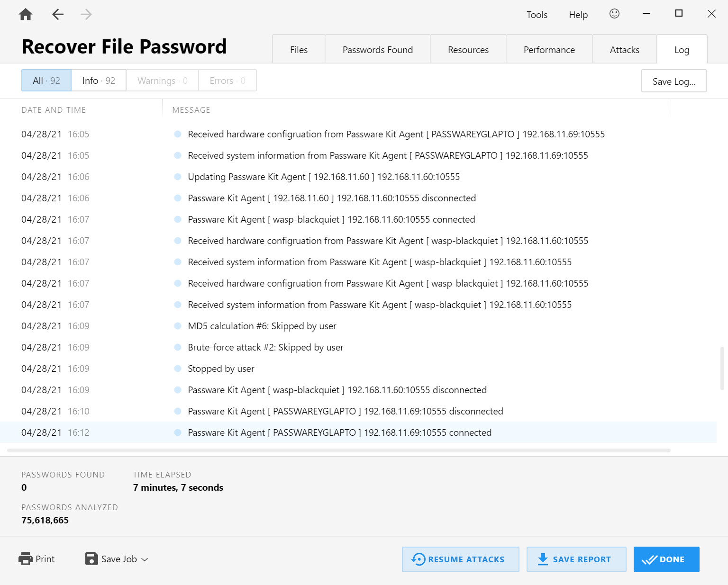The image size is (728, 585).
Task: Open the smiley feedback icon
Action: pyautogui.click(x=614, y=14)
